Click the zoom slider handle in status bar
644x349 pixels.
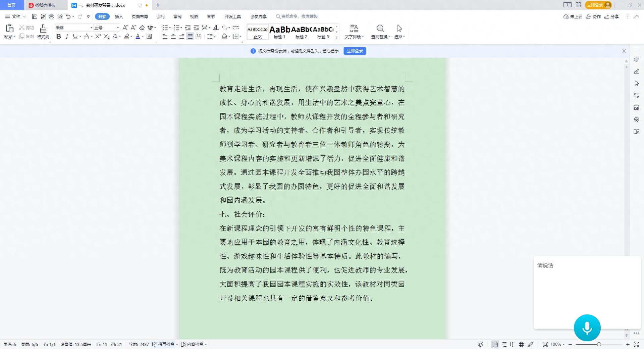coord(599,344)
